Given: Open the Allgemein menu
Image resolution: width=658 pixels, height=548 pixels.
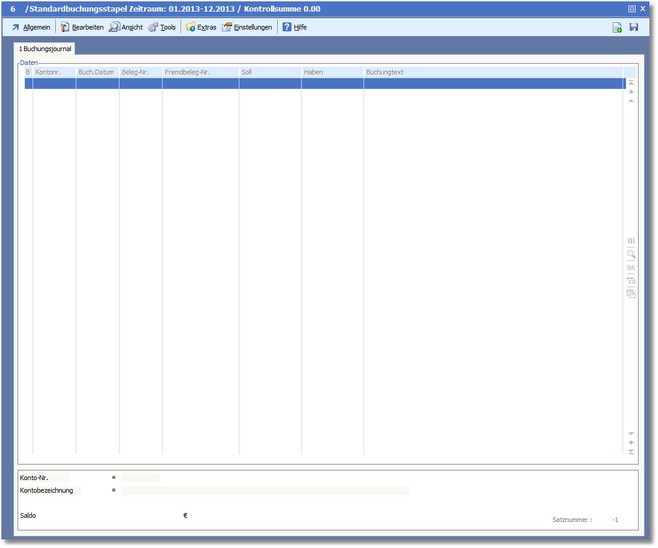Looking at the screenshot, I should pyautogui.click(x=31, y=27).
